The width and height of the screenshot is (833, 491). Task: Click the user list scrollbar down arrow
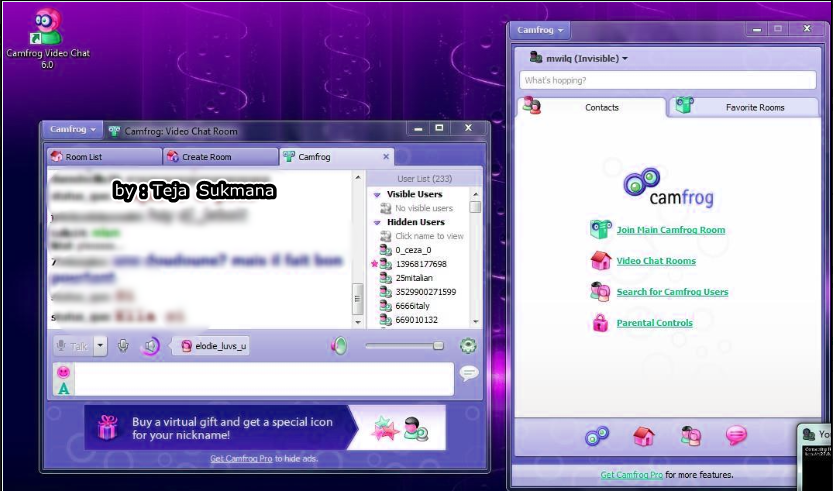475,321
